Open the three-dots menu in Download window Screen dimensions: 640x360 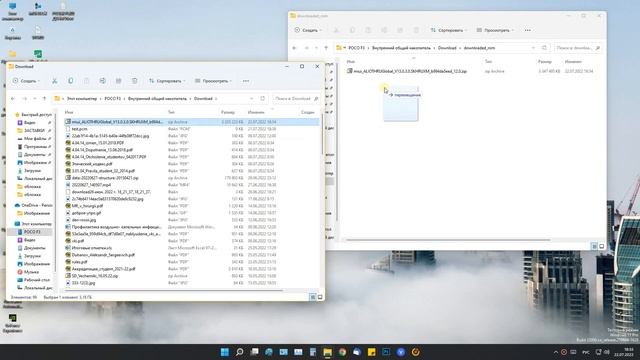pos(246,81)
